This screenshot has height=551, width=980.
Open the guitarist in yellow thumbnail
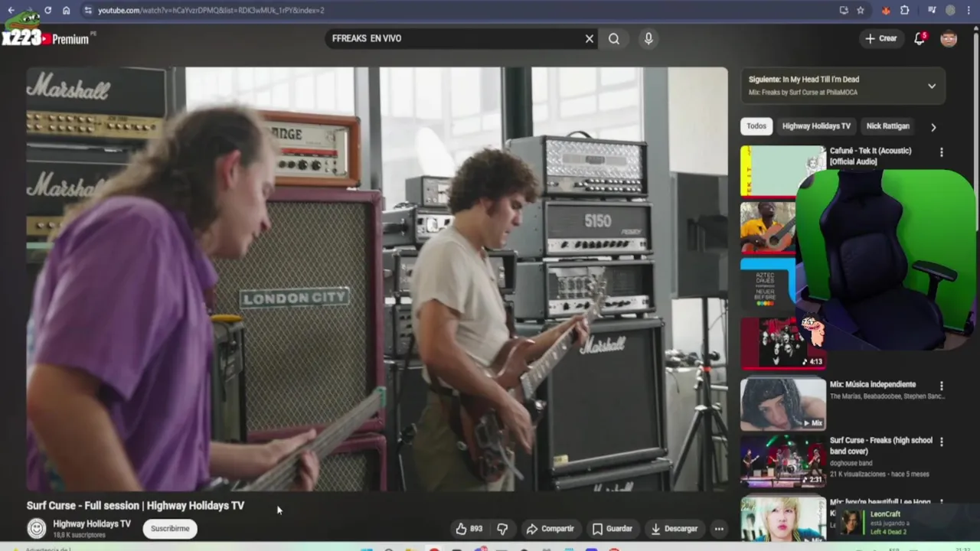[768, 227]
